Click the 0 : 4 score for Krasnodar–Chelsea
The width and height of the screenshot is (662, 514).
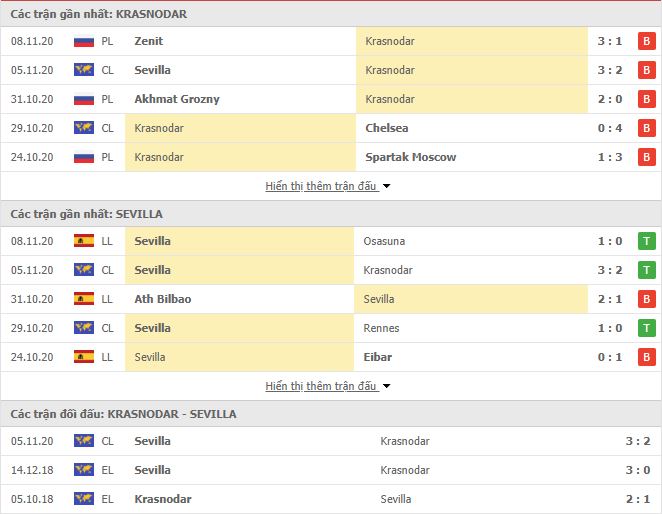pyautogui.click(x=610, y=128)
